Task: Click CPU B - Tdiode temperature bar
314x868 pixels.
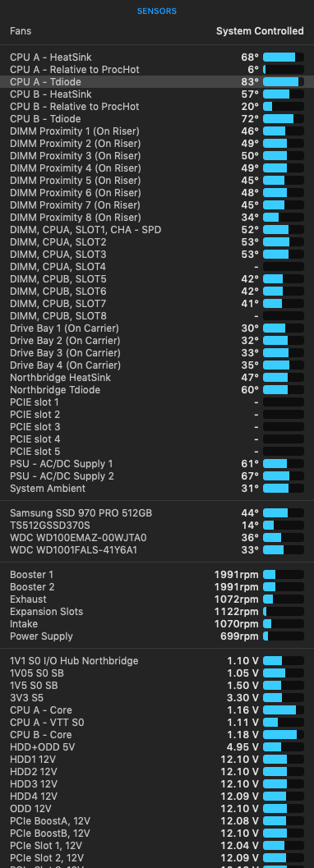Action: 283,119
